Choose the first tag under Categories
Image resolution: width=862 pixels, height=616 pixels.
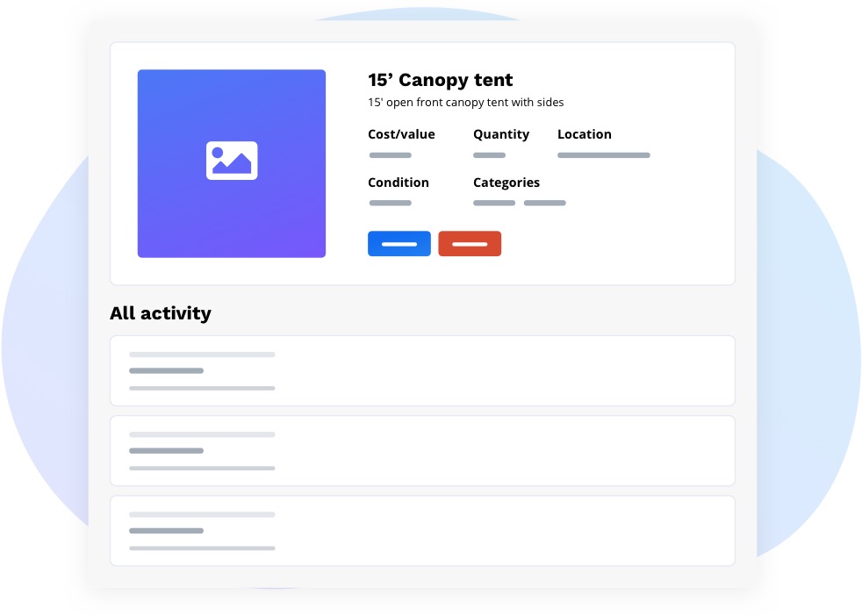494,203
